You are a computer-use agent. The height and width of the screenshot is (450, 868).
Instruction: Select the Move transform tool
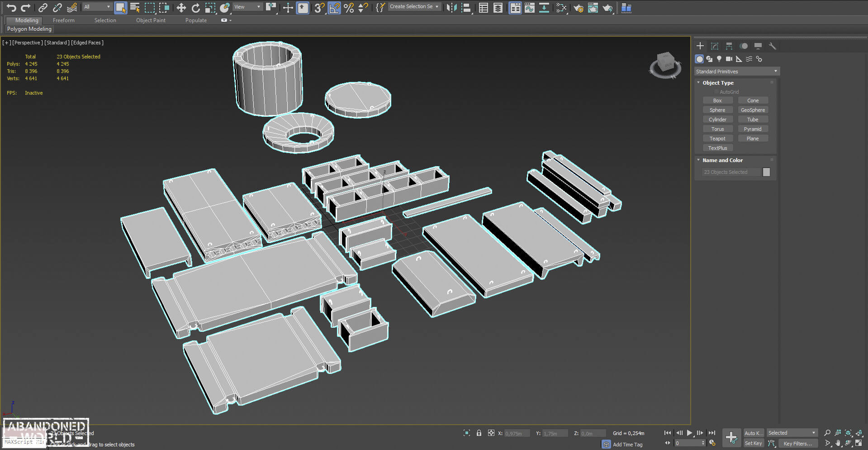(181, 8)
